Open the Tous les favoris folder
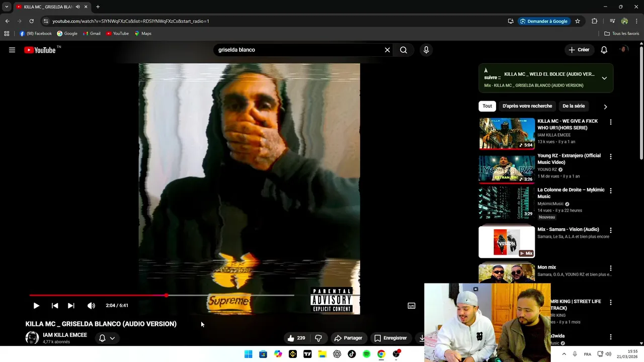The image size is (644, 362). [x=622, y=34]
